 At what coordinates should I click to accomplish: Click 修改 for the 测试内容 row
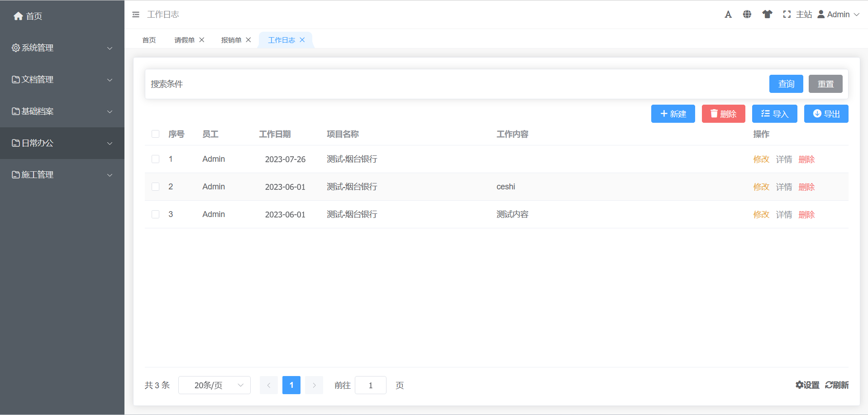click(761, 214)
